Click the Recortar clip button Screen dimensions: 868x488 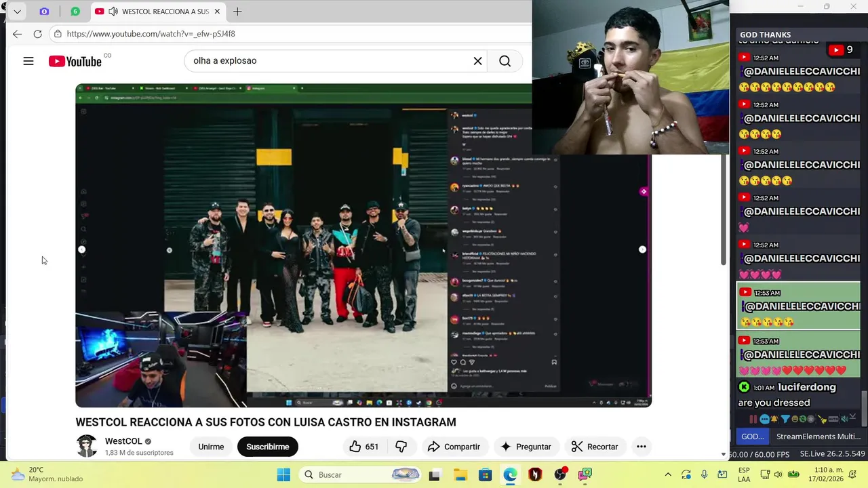coord(595,447)
